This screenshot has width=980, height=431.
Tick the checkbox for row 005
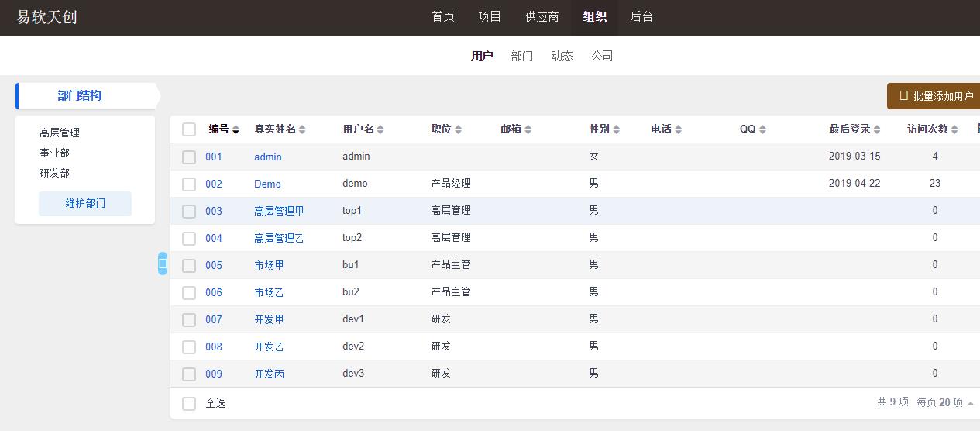click(189, 265)
